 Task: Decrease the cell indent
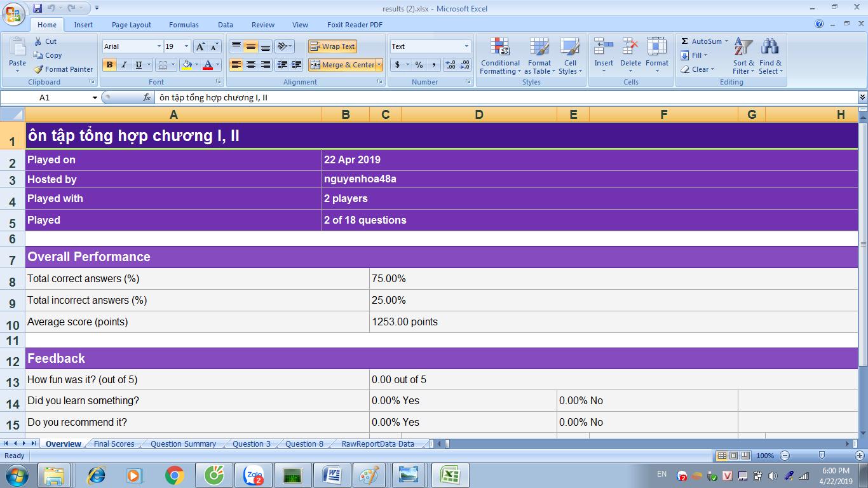point(283,65)
